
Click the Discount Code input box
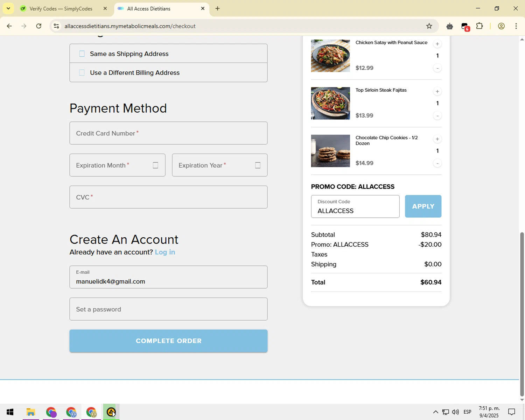click(355, 206)
